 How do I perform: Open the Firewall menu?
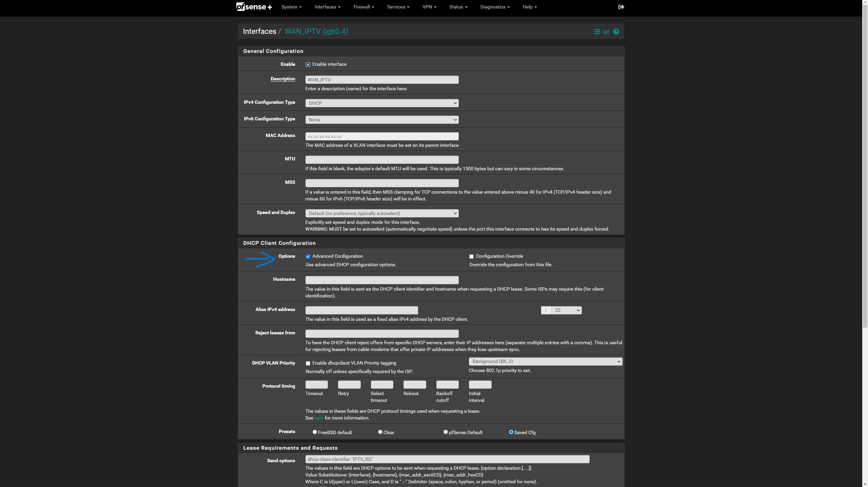point(363,7)
